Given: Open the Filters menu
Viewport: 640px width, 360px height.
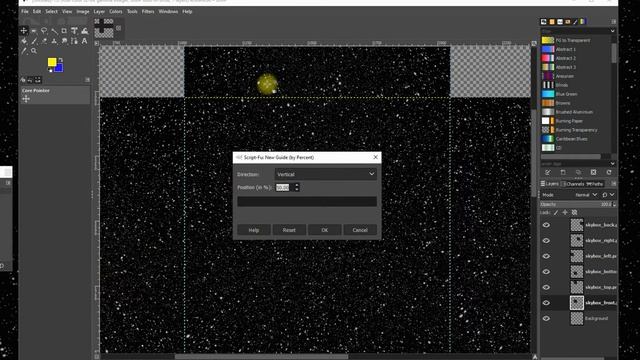Looking at the screenshot, I should coord(148,11).
